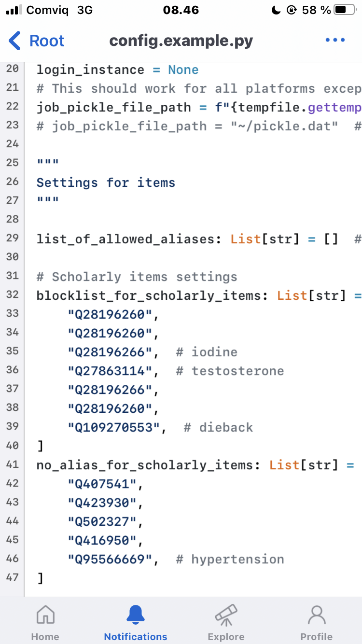Navigate back to Root

(36, 41)
